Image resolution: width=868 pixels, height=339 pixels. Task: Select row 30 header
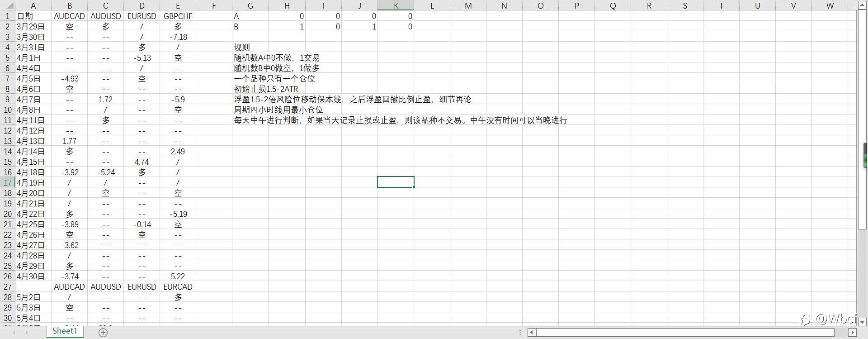tap(7, 318)
